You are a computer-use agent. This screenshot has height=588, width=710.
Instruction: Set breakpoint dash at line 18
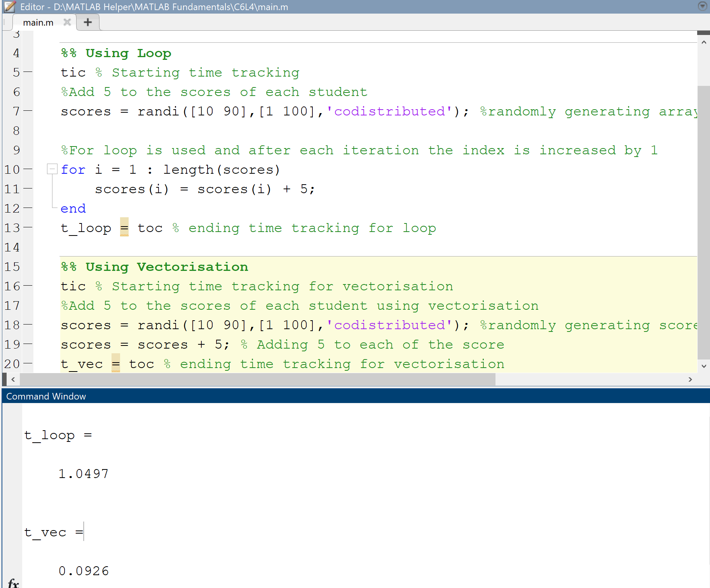pyautogui.click(x=28, y=324)
